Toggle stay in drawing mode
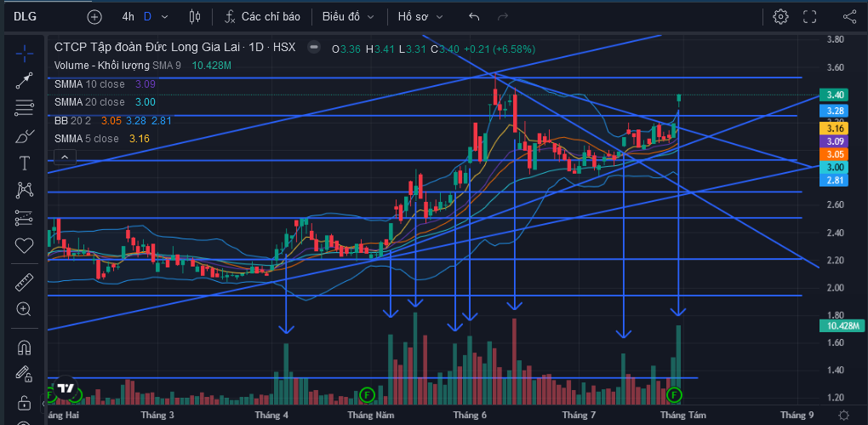This screenshot has width=868, height=425. coord(24,375)
